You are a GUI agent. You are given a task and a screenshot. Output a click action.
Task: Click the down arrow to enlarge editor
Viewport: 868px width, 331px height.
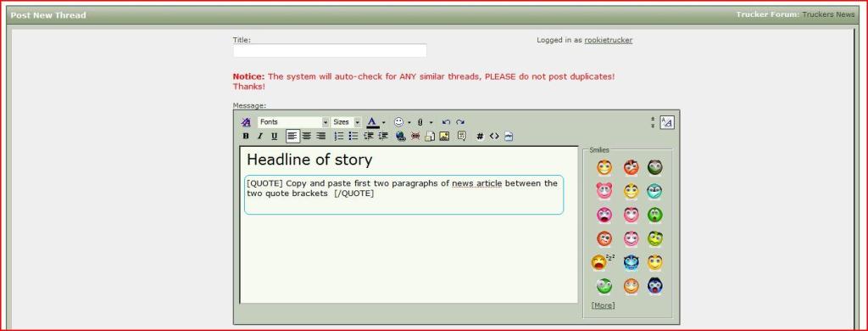(653, 126)
